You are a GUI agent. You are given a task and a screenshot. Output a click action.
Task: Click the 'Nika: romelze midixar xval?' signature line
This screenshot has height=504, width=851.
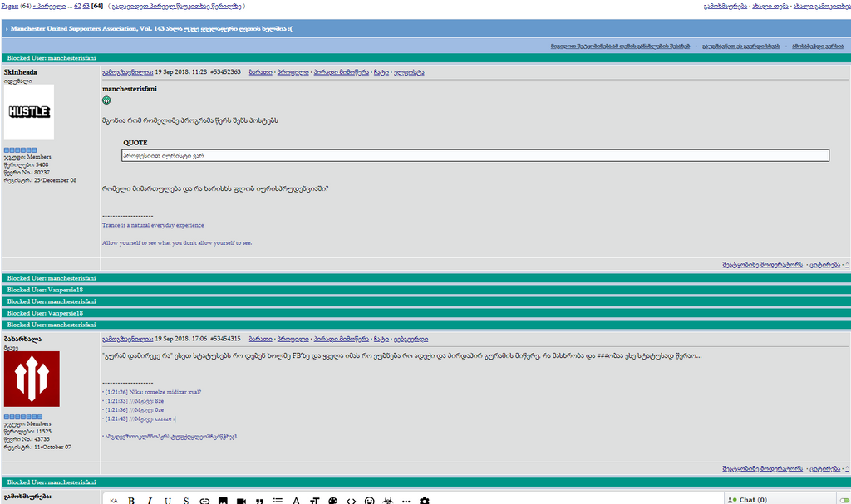pyautogui.click(x=153, y=392)
